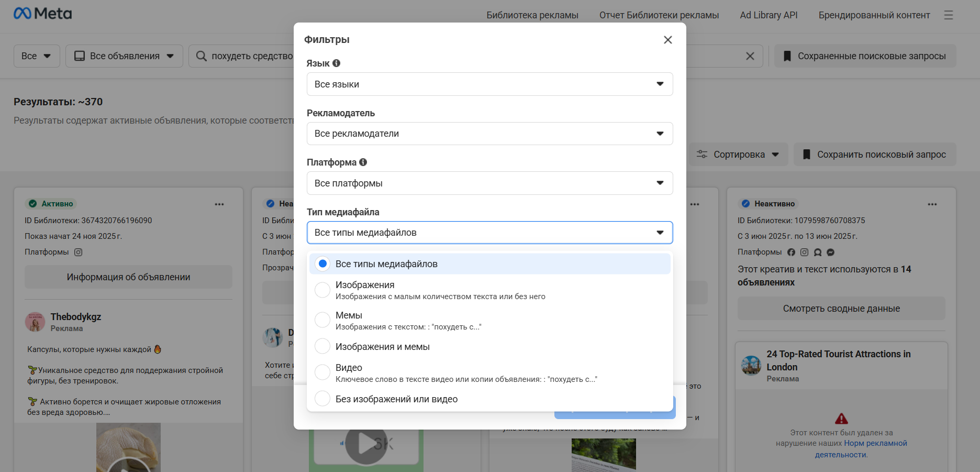The height and width of the screenshot is (472, 980).
Task: Open three-dot menu on Thebodykgz ad card
Action: pos(219,204)
